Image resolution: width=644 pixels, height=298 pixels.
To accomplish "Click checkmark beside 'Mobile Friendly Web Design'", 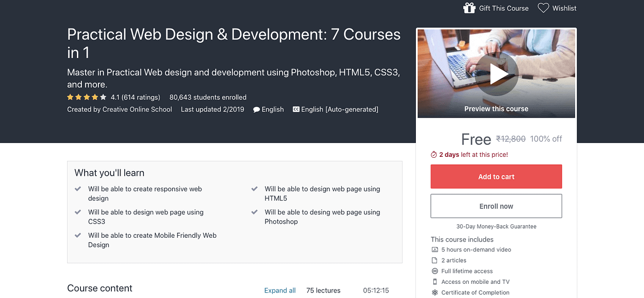I will tap(78, 235).
